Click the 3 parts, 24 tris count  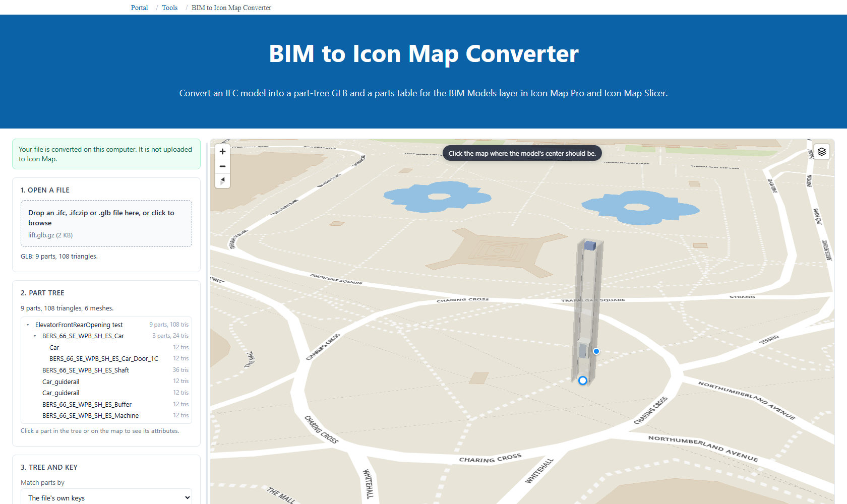(170, 336)
